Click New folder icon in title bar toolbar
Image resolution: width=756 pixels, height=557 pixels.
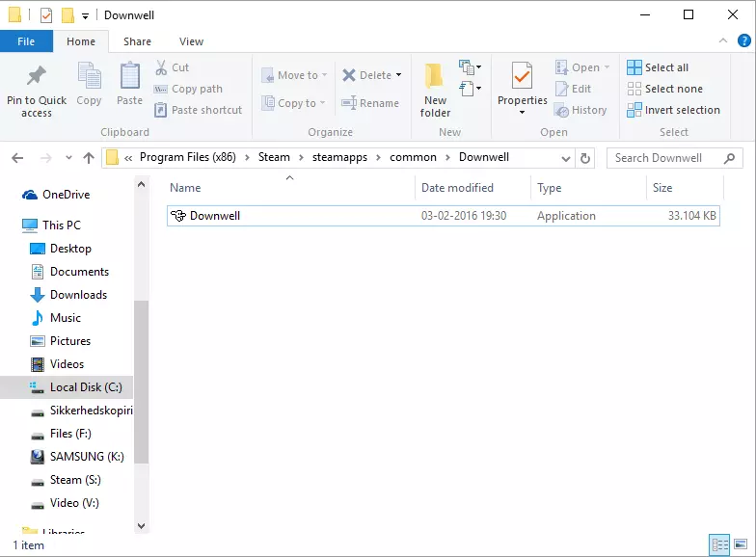coord(67,15)
